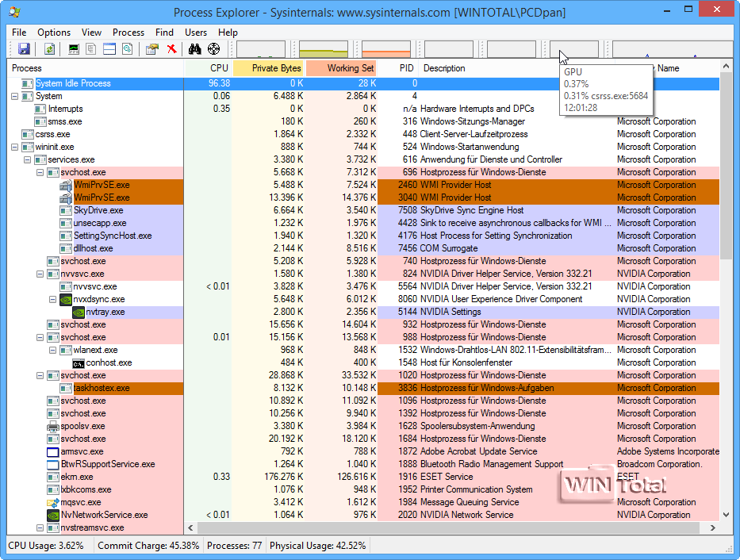Click the binoculars Find Handle or DLL icon
Image resolution: width=740 pixels, height=560 pixels.
pyautogui.click(x=194, y=49)
